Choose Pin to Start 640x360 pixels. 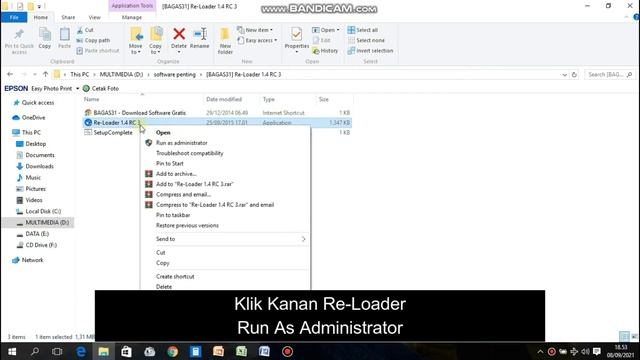170,163
